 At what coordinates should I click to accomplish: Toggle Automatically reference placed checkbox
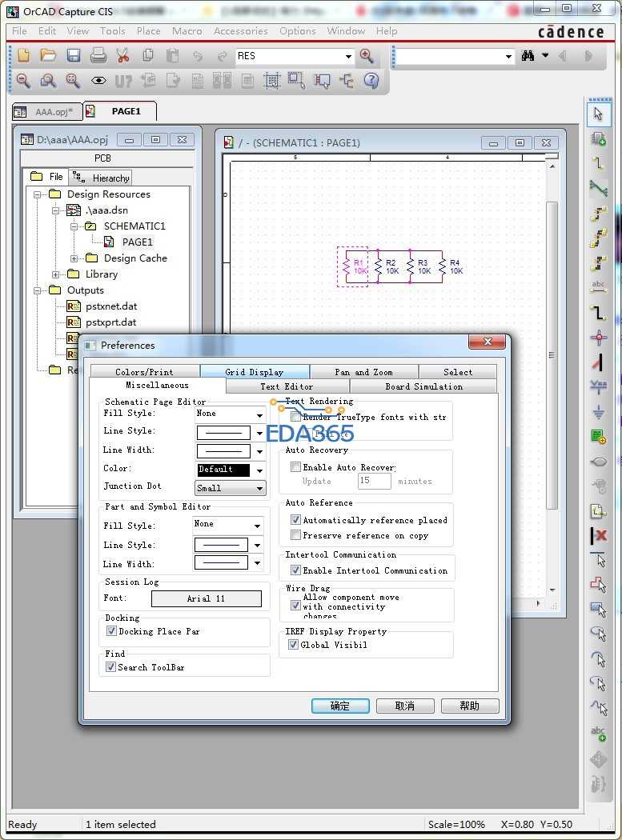coord(295,519)
